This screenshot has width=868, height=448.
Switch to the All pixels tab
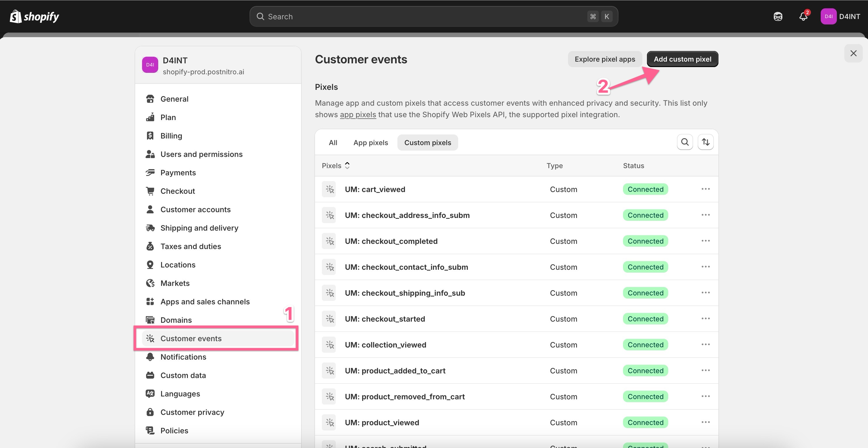coord(333,143)
